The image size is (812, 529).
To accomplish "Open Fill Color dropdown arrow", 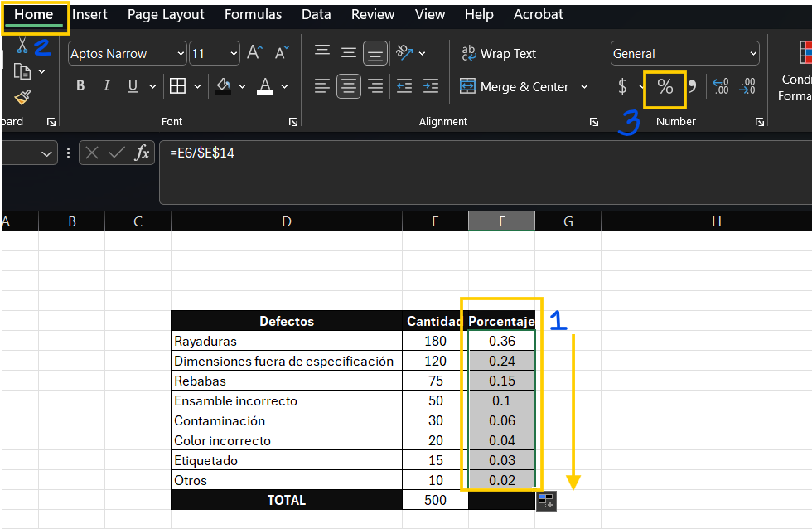I will click(x=242, y=86).
